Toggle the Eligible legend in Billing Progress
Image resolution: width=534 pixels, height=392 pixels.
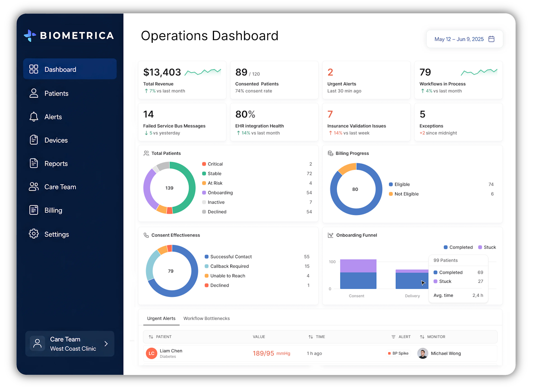pyautogui.click(x=399, y=184)
